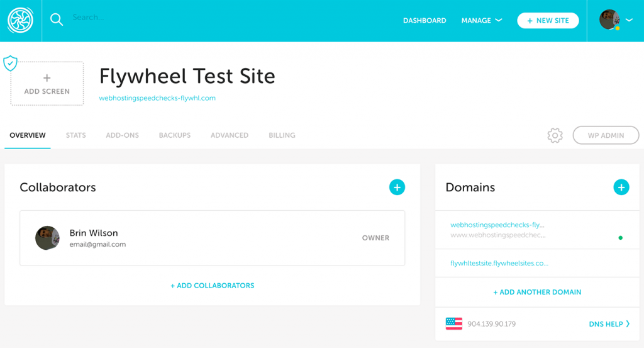Open the user avatar in header
The width and height of the screenshot is (644, 348).
tap(609, 20)
